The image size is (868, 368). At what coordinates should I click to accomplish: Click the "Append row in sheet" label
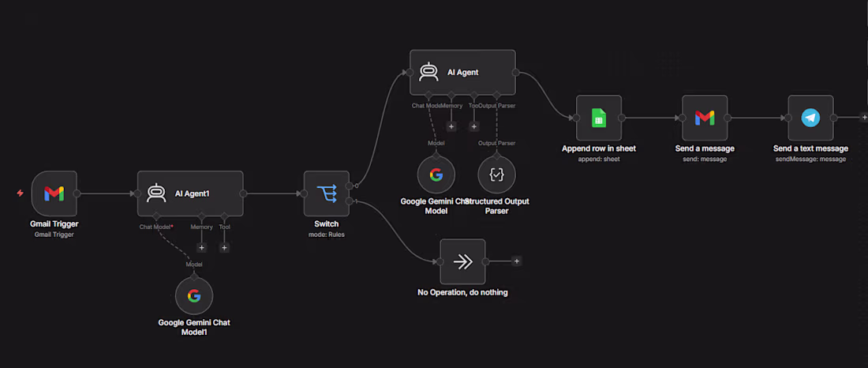pyautogui.click(x=599, y=148)
